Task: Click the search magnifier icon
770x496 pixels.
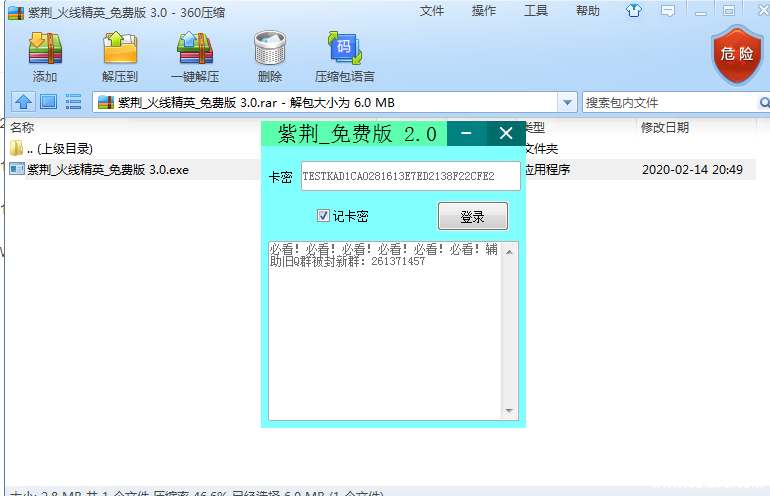Action: 764,103
